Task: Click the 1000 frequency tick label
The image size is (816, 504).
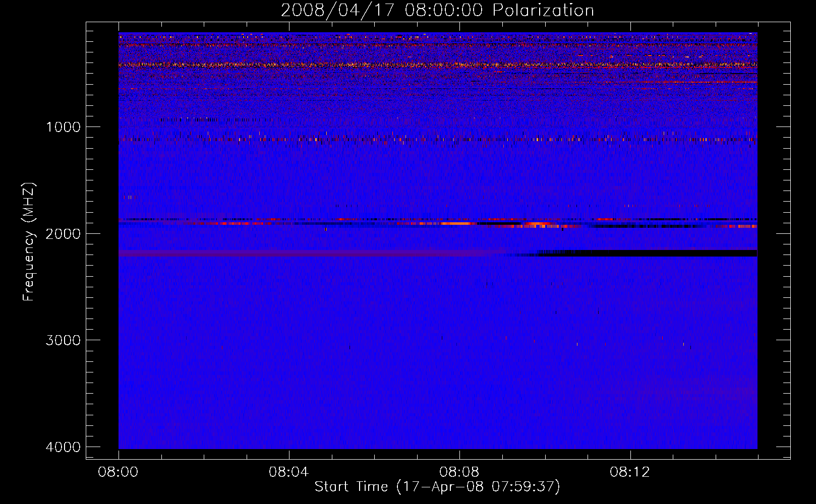Action: (x=63, y=127)
